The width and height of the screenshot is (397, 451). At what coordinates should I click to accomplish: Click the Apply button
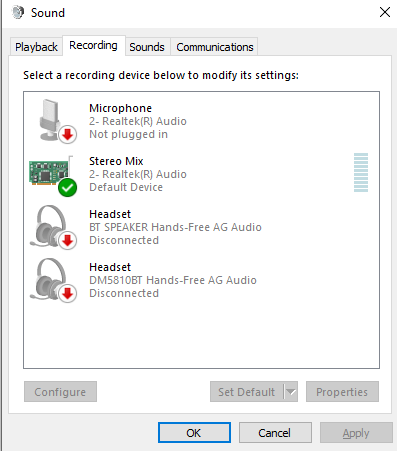point(356,433)
